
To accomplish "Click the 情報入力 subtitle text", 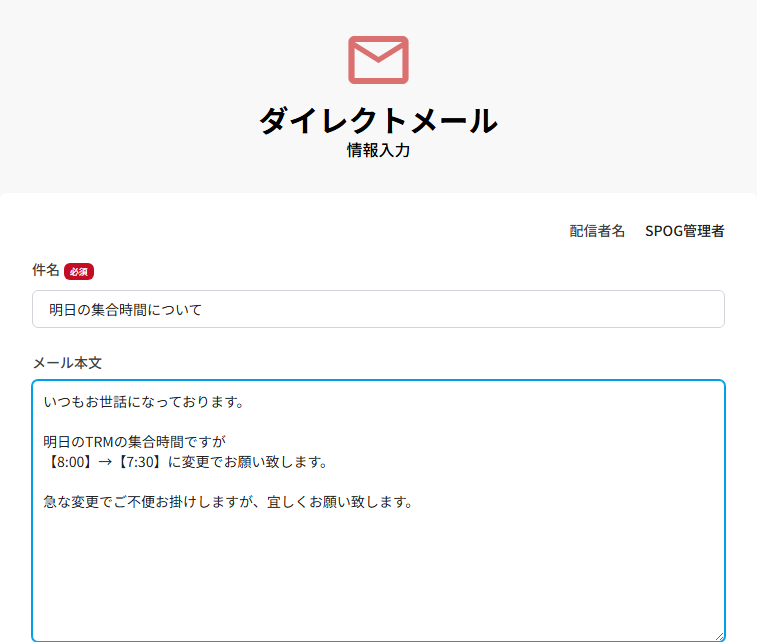I will 378,150.
